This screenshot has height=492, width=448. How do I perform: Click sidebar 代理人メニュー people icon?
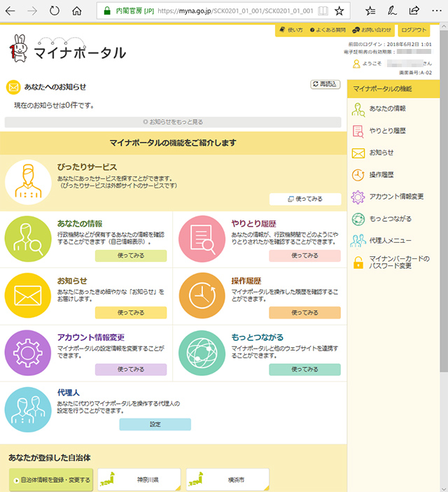(358, 241)
